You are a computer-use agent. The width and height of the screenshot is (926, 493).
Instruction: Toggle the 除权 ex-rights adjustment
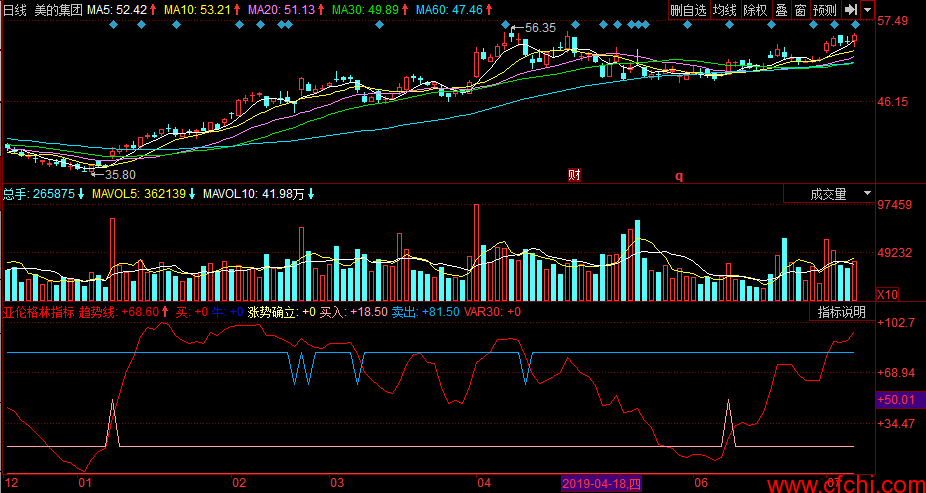[755, 9]
